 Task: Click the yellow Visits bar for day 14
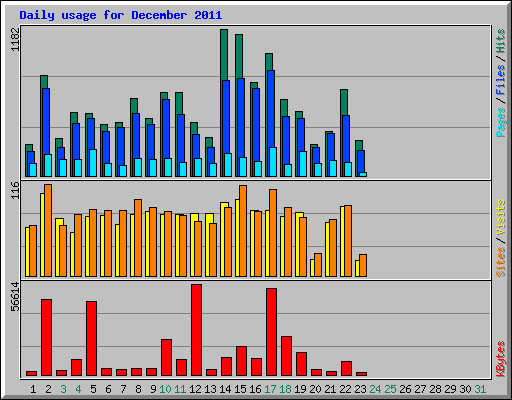tap(222, 239)
